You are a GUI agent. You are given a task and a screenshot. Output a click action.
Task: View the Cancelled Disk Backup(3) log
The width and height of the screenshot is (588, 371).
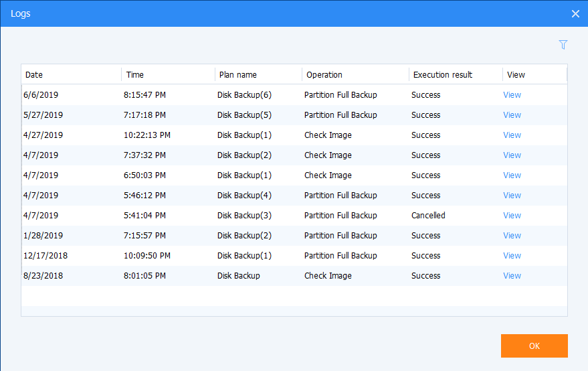coord(512,216)
